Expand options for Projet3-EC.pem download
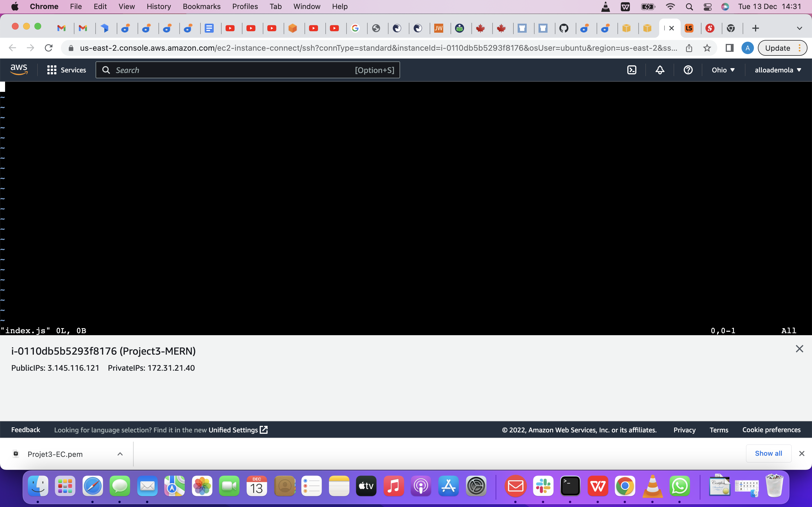812x507 pixels. pyautogui.click(x=120, y=454)
